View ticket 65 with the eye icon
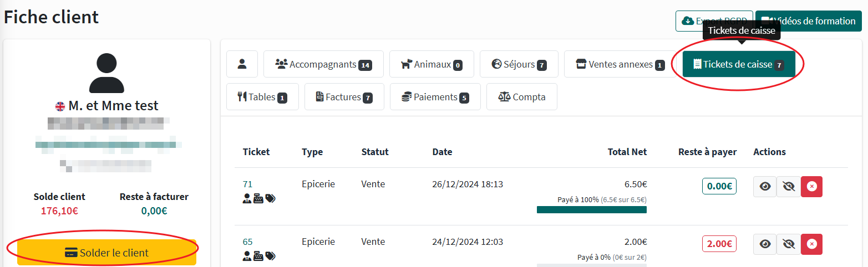 coord(765,244)
